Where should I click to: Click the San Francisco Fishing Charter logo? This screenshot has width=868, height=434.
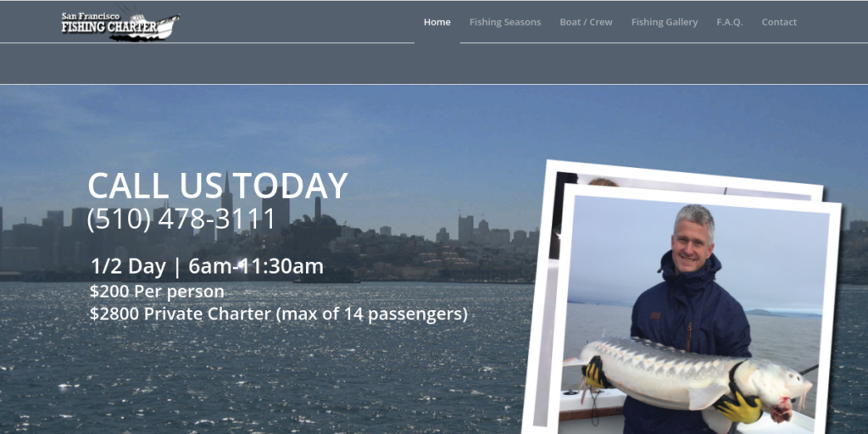[x=120, y=25]
